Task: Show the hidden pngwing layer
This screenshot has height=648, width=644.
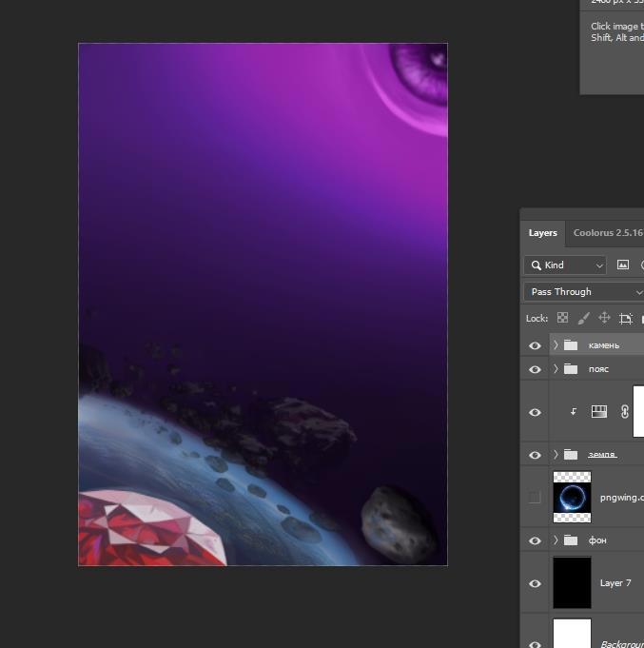Action: (535, 497)
